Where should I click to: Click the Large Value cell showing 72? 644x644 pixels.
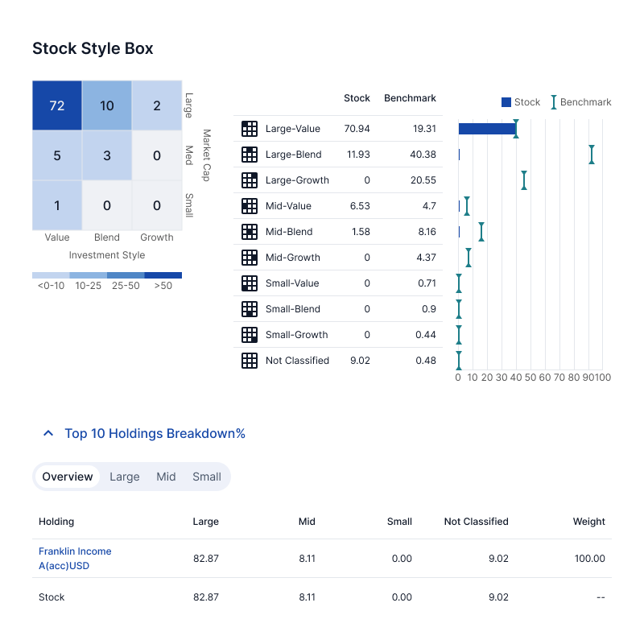click(x=57, y=105)
